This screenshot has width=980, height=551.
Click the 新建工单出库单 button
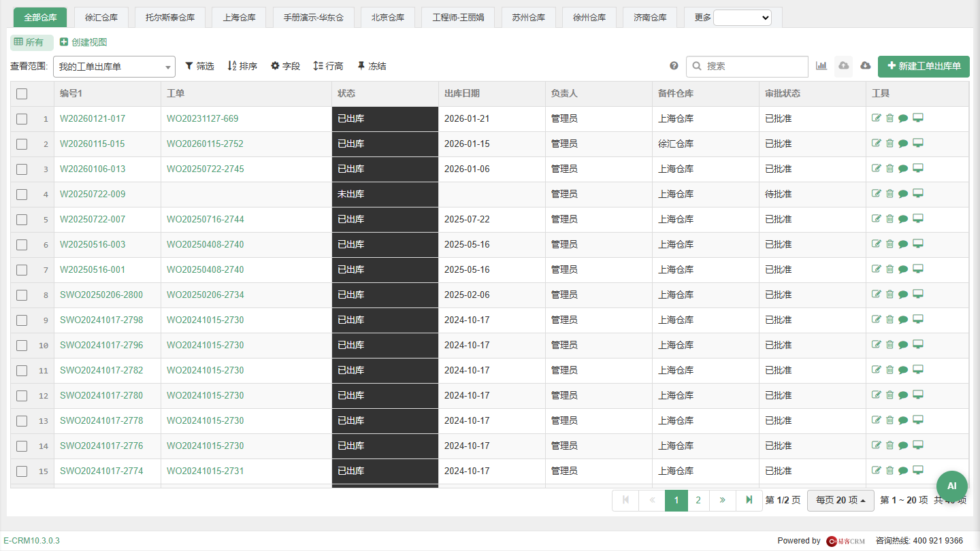924,66
